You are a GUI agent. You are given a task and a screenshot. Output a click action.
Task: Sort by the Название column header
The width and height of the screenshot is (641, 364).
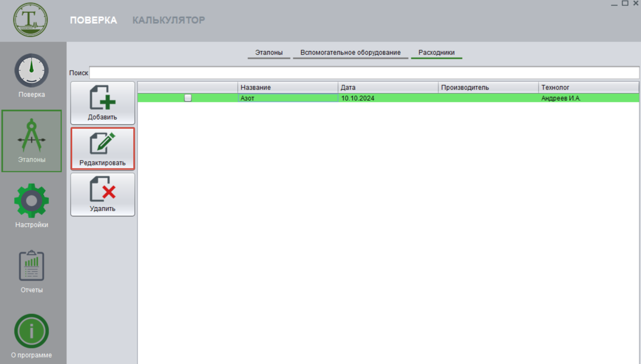click(287, 87)
